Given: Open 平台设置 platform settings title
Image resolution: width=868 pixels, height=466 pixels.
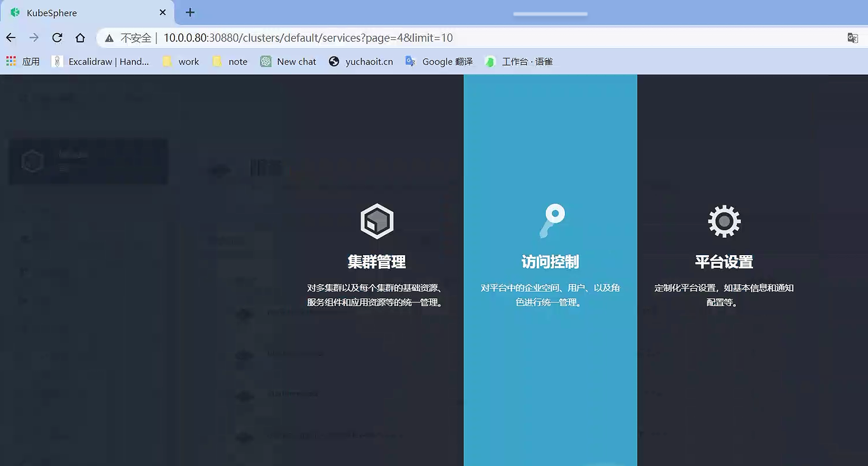Looking at the screenshot, I should (724, 262).
